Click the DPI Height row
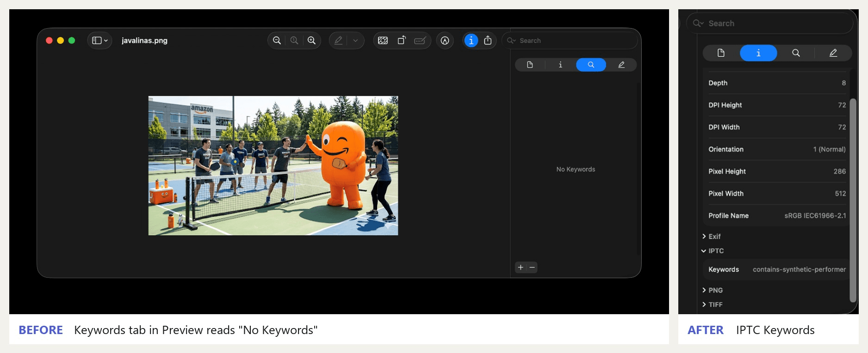 (x=777, y=105)
